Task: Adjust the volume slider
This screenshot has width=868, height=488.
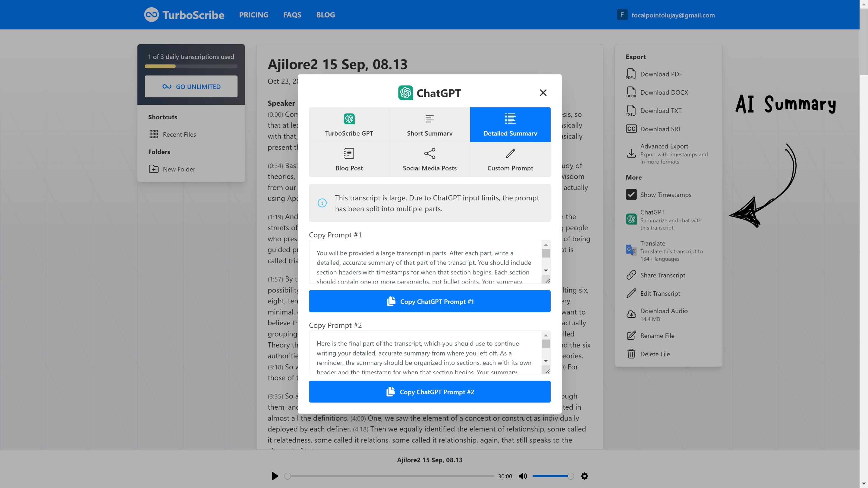Action: [x=553, y=476]
